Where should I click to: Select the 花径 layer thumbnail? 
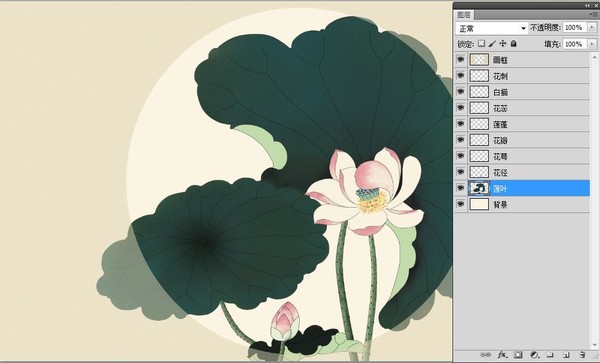tap(479, 172)
